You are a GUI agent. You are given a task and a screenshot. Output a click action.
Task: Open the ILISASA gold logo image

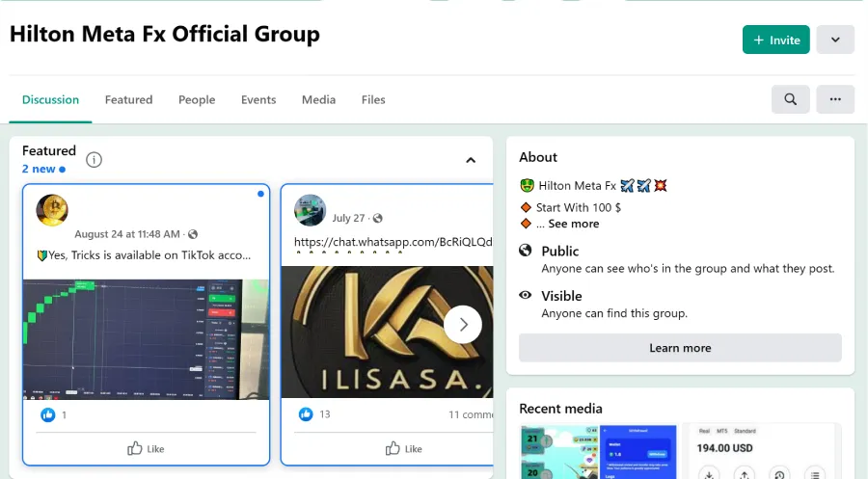tap(387, 332)
